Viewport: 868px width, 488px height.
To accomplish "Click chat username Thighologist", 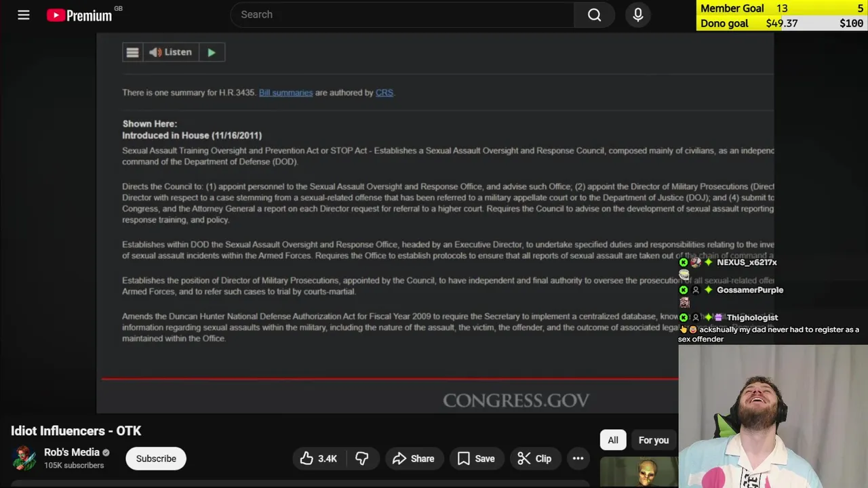I will click(x=752, y=317).
